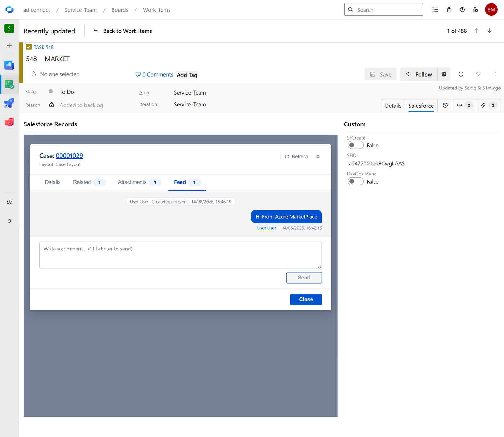The image size is (504, 437).
Task: Click the 1 of 488 counter
Action: click(457, 31)
